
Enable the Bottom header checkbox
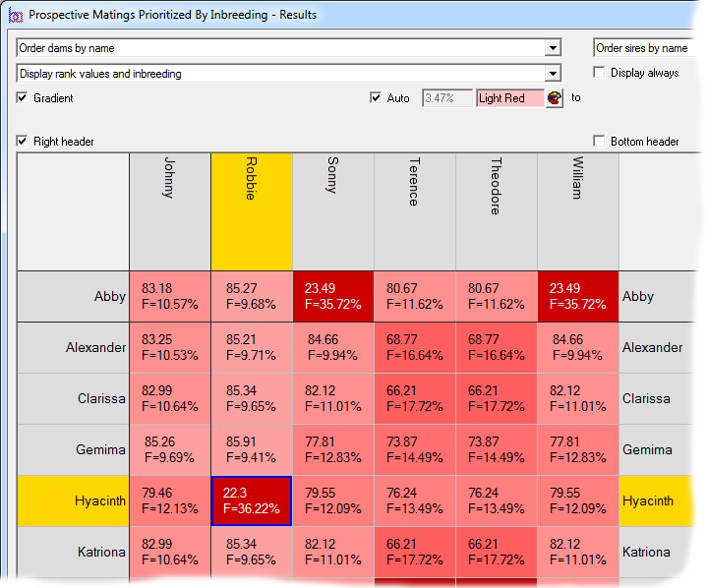click(599, 142)
